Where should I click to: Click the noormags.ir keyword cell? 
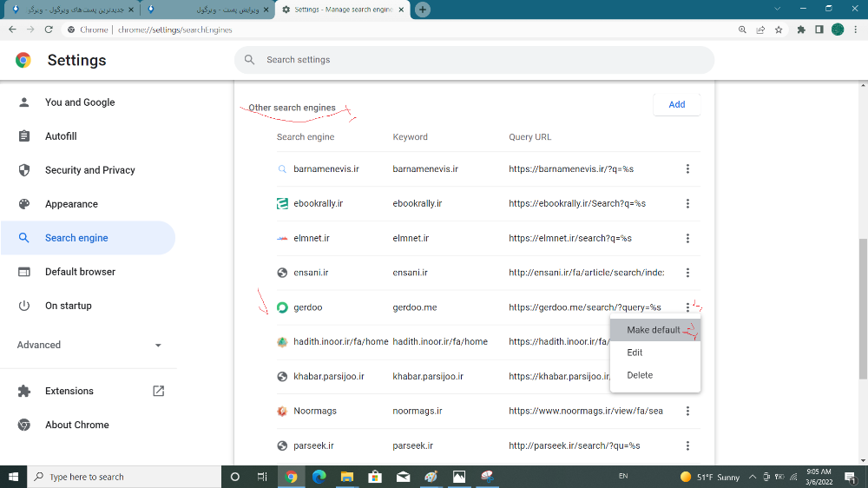[418, 411]
